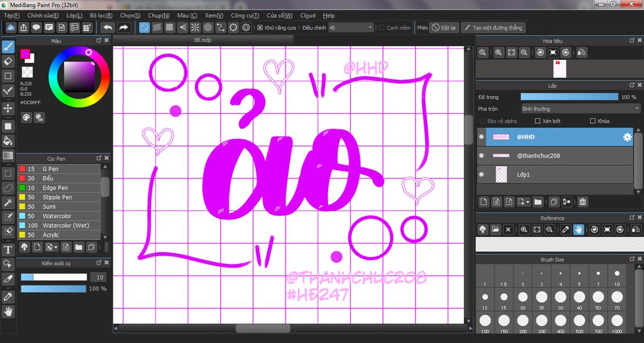Select the Magic Wand tool
Screen dimensions: 644x343
click(x=8, y=202)
